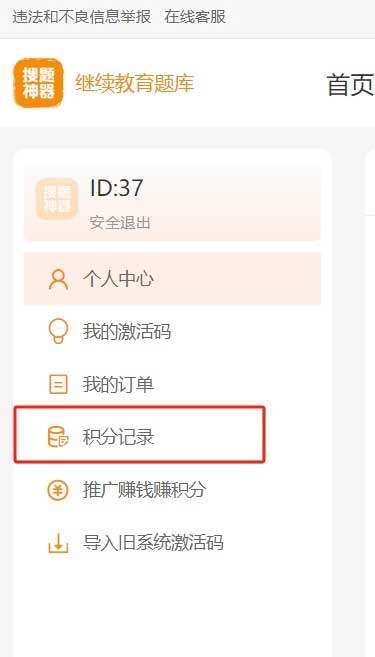This screenshot has height=657, width=375.
Task: Click the ID:37 user name text
Action: pos(116,188)
